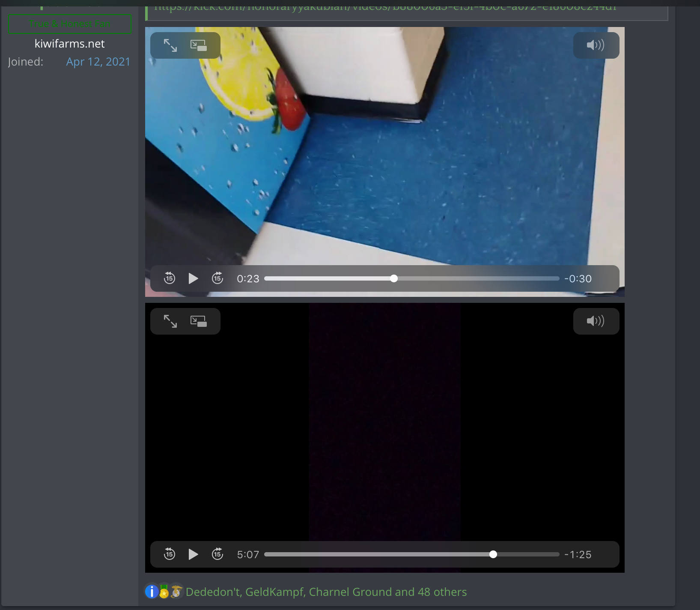Open picture-in-picture on the first video
The height and width of the screenshot is (610, 700).
pyautogui.click(x=199, y=45)
